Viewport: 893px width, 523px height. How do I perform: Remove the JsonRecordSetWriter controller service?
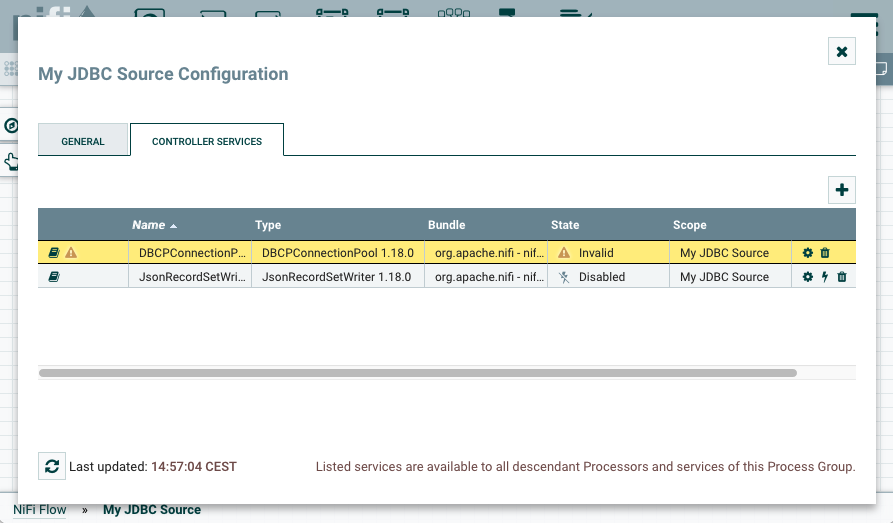coord(842,277)
